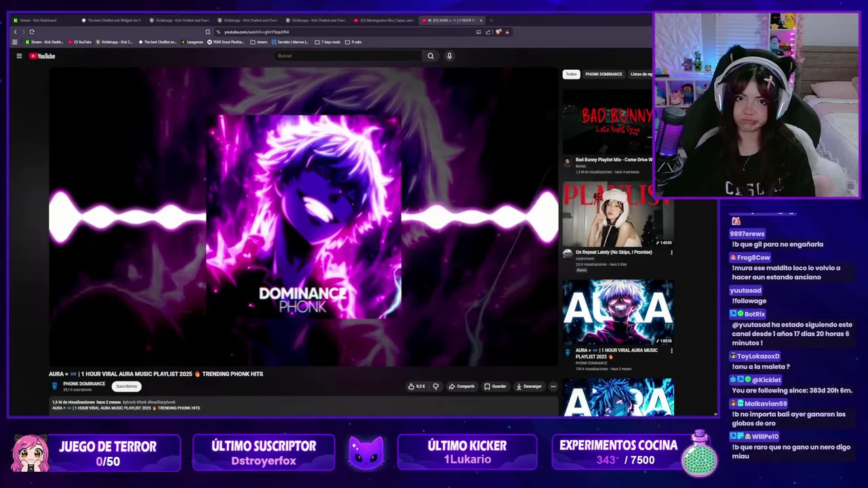
Task: Bookmark this page from address bar
Action: coord(208,32)
